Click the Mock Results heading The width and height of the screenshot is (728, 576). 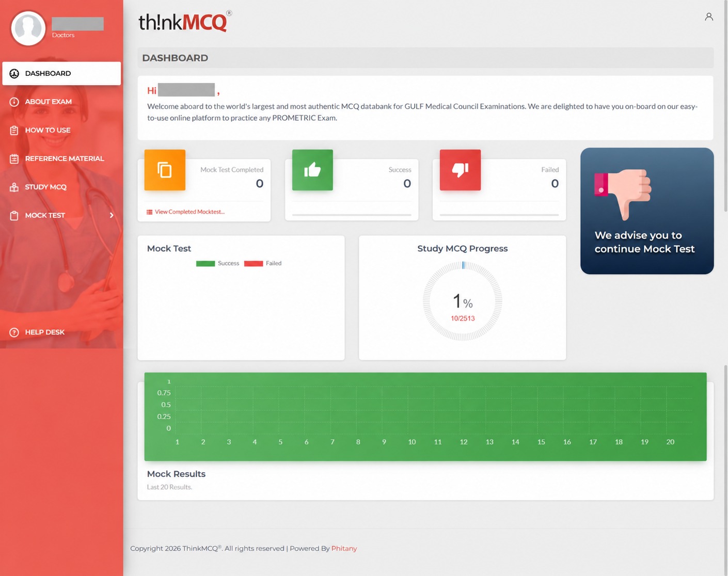176,474
